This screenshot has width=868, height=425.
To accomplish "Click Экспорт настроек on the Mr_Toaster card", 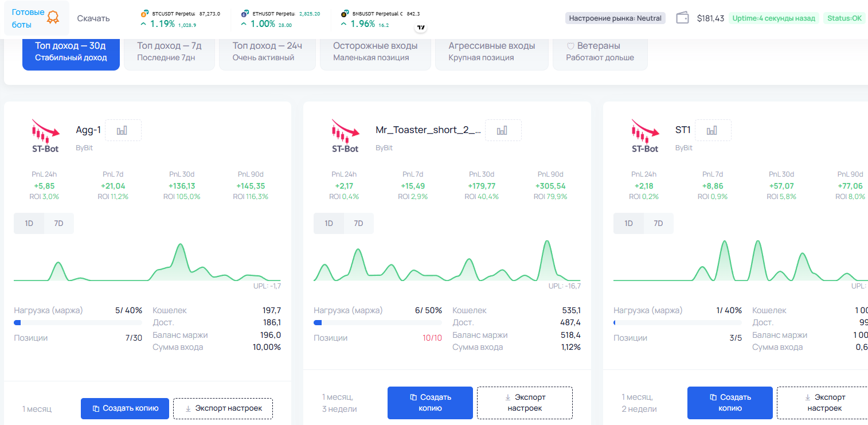I will tap(525, 403).
